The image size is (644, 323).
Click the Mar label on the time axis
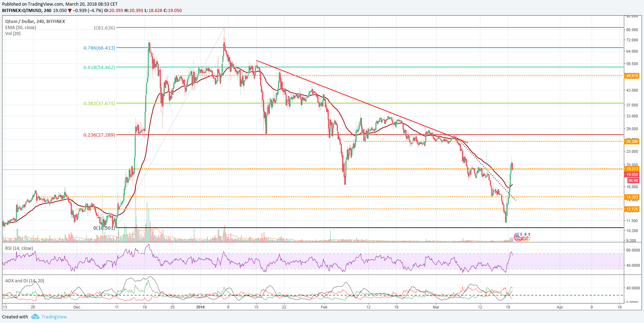[x=436, y=307]
